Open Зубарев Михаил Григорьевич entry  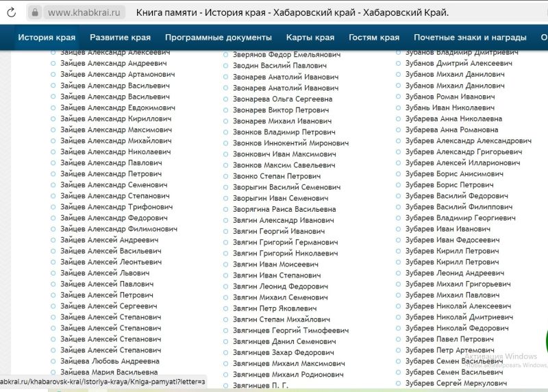458,284
